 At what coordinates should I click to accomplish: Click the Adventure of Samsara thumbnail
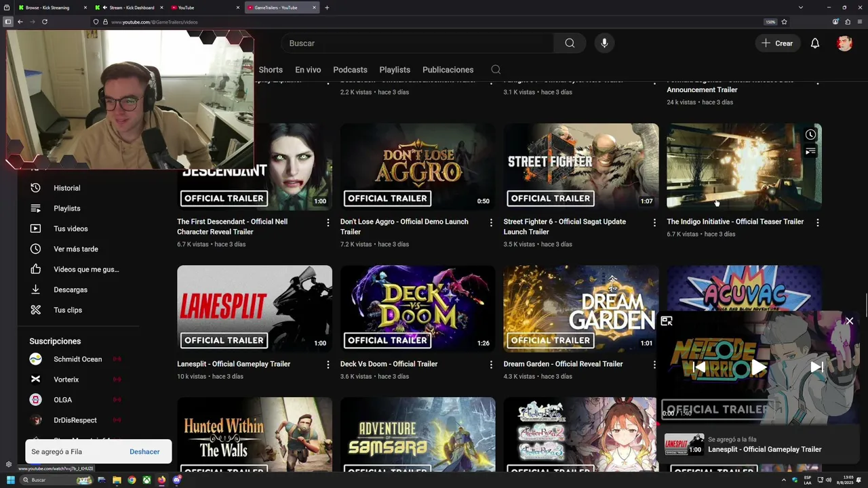(418, 434)
